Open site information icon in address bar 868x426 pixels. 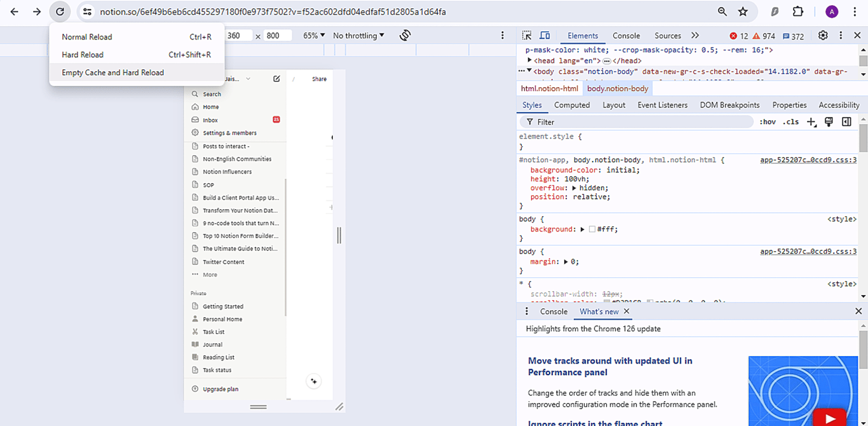(x=88, y=11)
